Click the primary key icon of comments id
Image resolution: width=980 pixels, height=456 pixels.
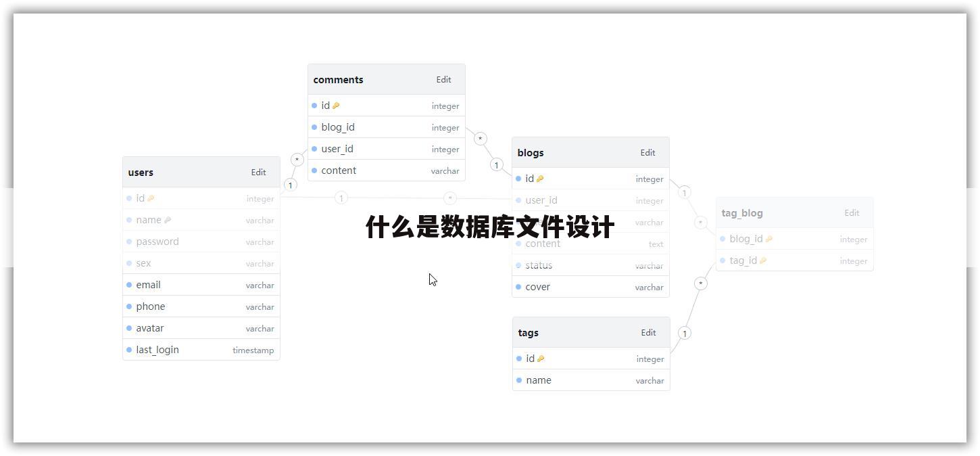pos(336,106)
